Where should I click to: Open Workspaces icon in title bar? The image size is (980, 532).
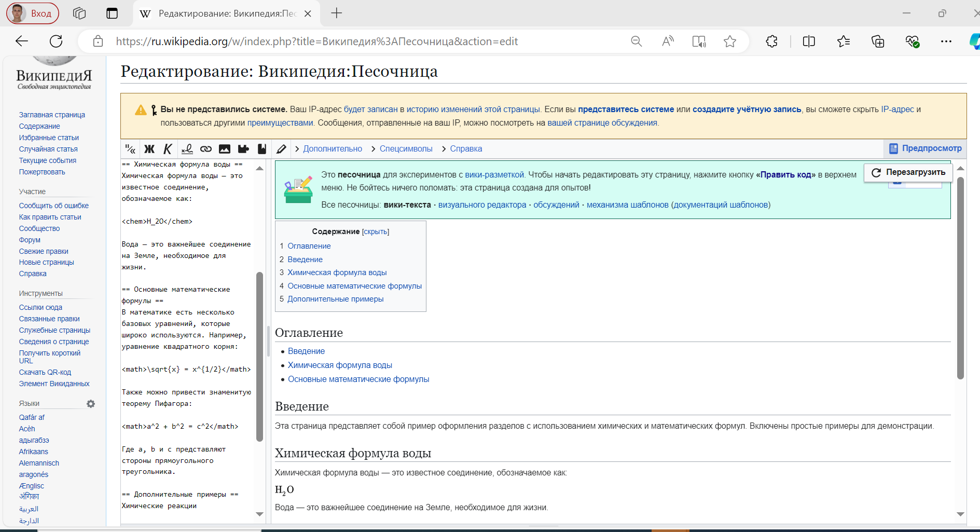[x=79, y=13]
